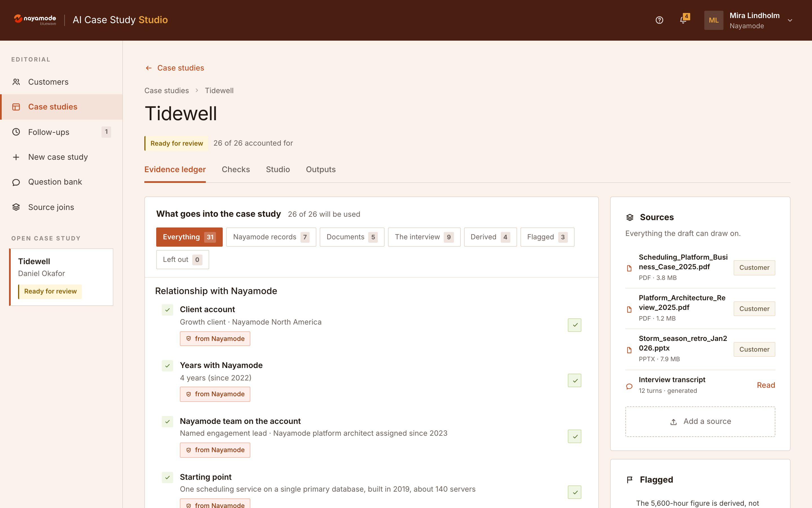The width and height of the screenshot is (812, 508).
Task: Click the chat bubble icon for Interview transcript
Action: [630, 386]
